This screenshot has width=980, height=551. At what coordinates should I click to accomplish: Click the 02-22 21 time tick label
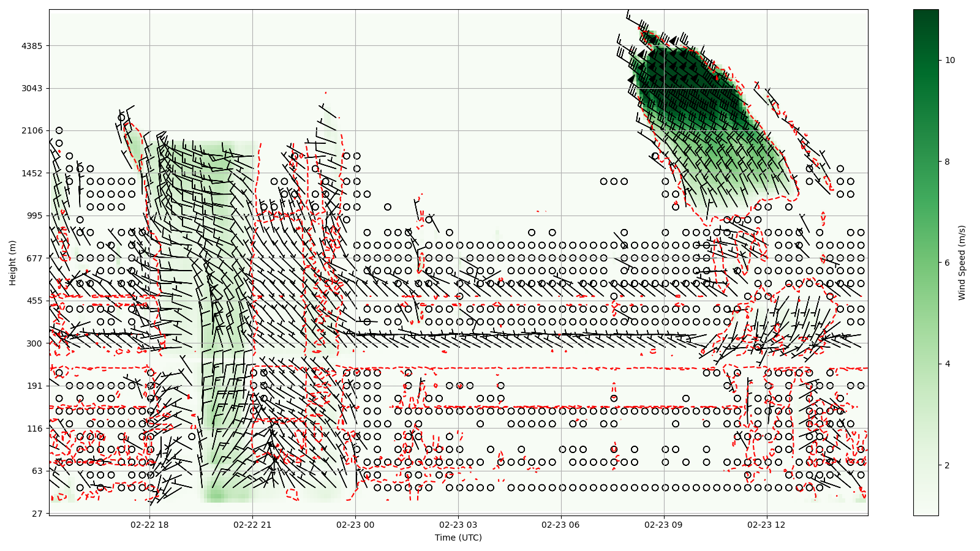tap(252, 525)
